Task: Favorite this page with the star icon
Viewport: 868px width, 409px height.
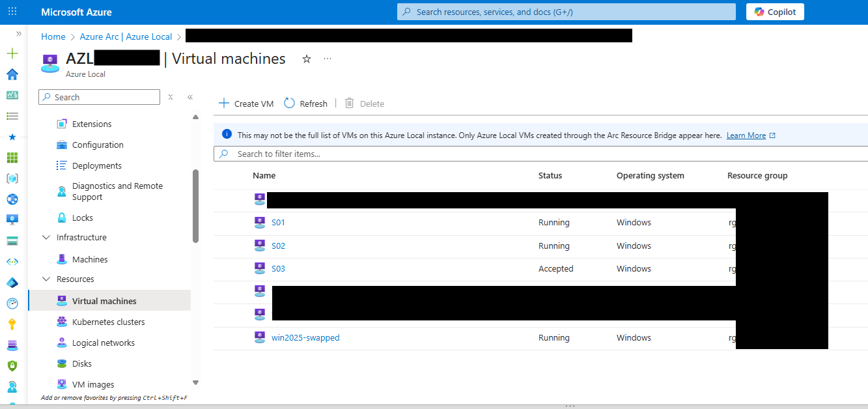Action: coord(307,59)
